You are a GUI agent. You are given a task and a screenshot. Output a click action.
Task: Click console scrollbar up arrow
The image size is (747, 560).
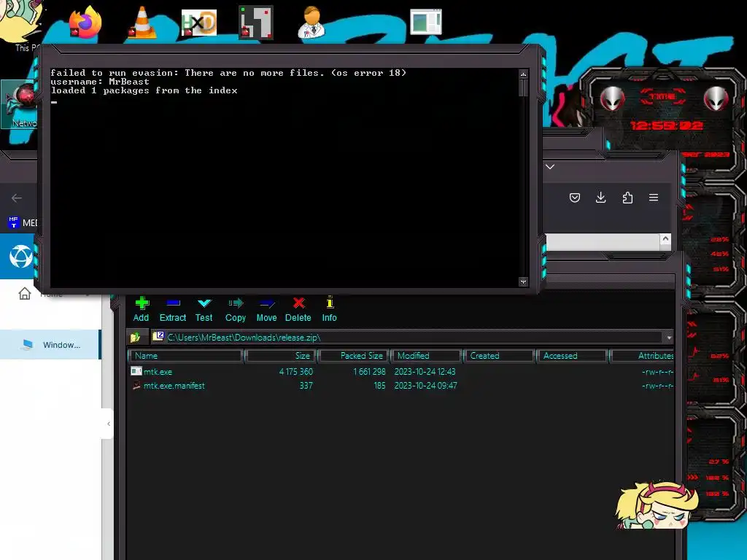[x=524, y=74]
